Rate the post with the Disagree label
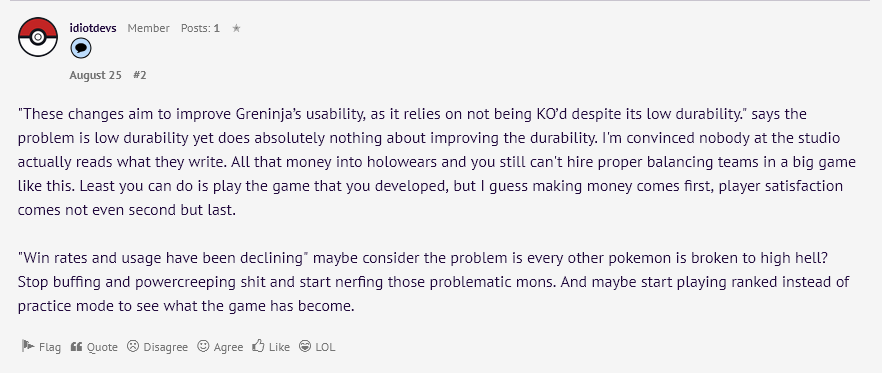 coord(165,347)
